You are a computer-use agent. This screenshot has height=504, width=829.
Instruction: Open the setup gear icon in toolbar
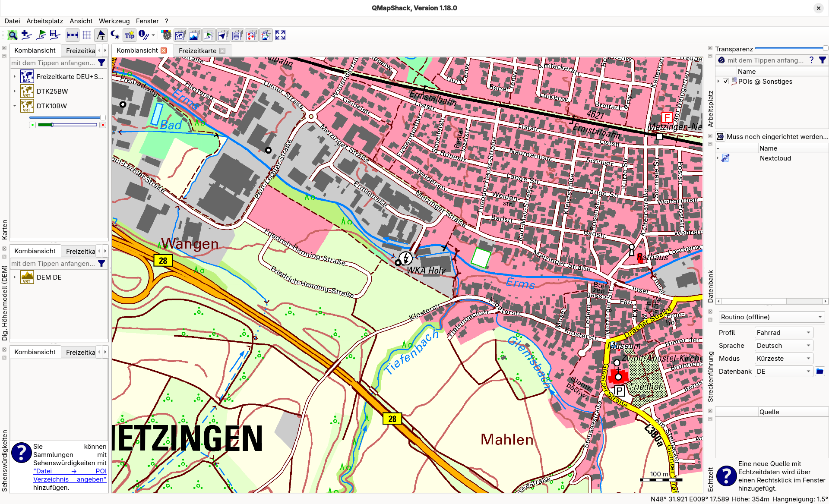pyautogui.click(x=166, y=35)
